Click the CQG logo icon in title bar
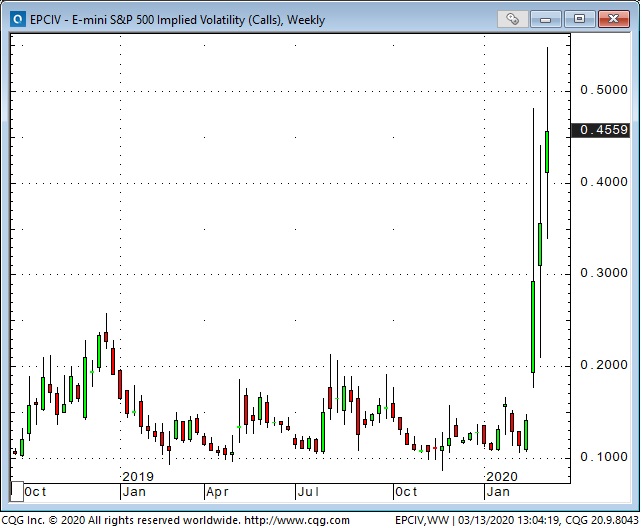Image resolution: width=642 pixels, height=528 pixels. pos(18,19)
